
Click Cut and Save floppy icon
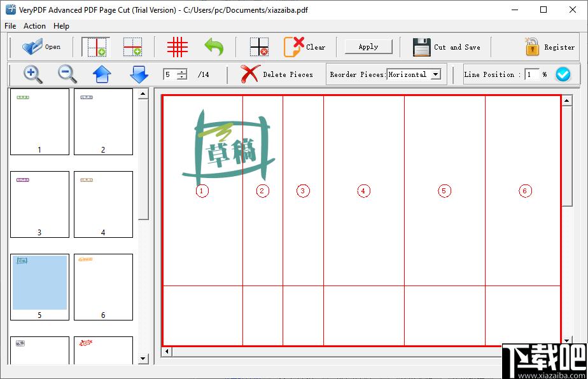point(422,47)
